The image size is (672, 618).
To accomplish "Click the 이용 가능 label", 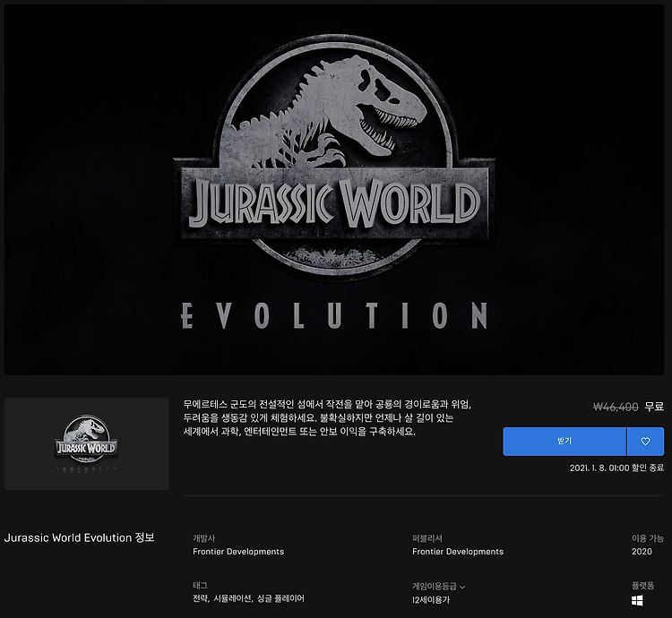I will 648,538.
